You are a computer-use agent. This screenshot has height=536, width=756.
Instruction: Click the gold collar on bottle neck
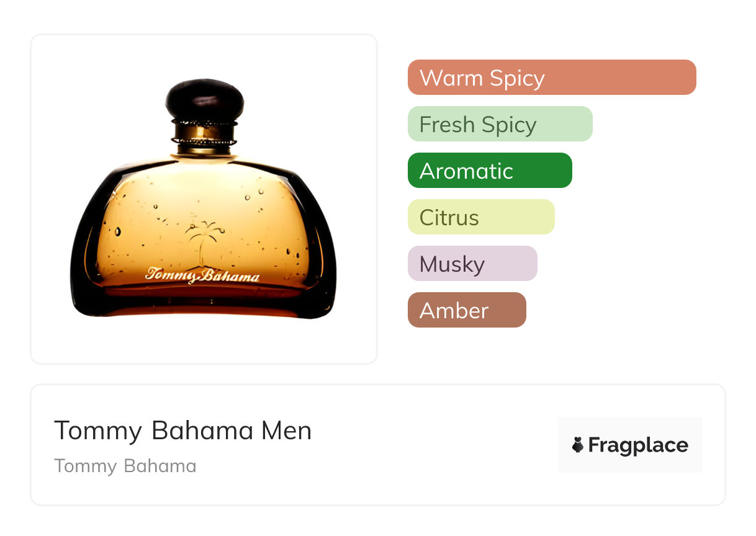click(204, 132)
